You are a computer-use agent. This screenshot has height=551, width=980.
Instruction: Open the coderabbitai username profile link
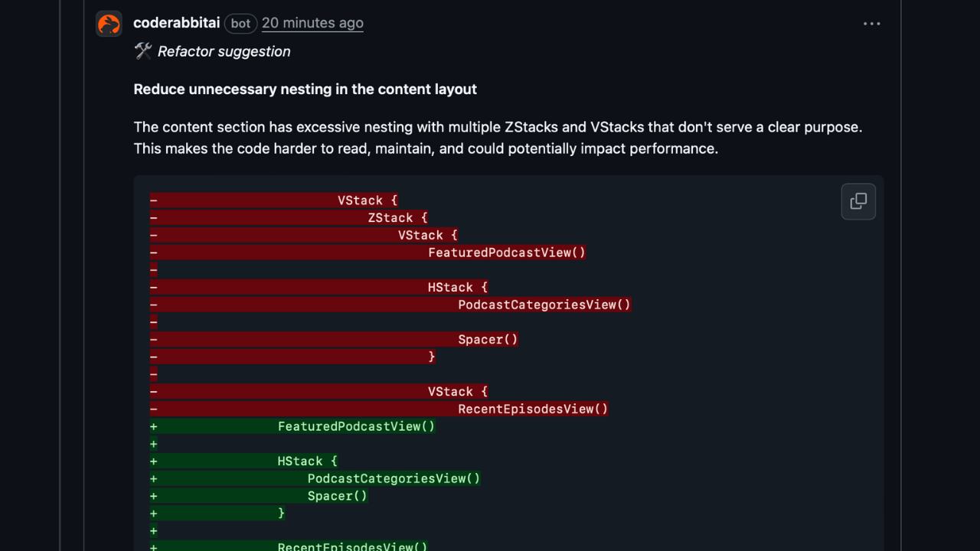coord(177,23)
